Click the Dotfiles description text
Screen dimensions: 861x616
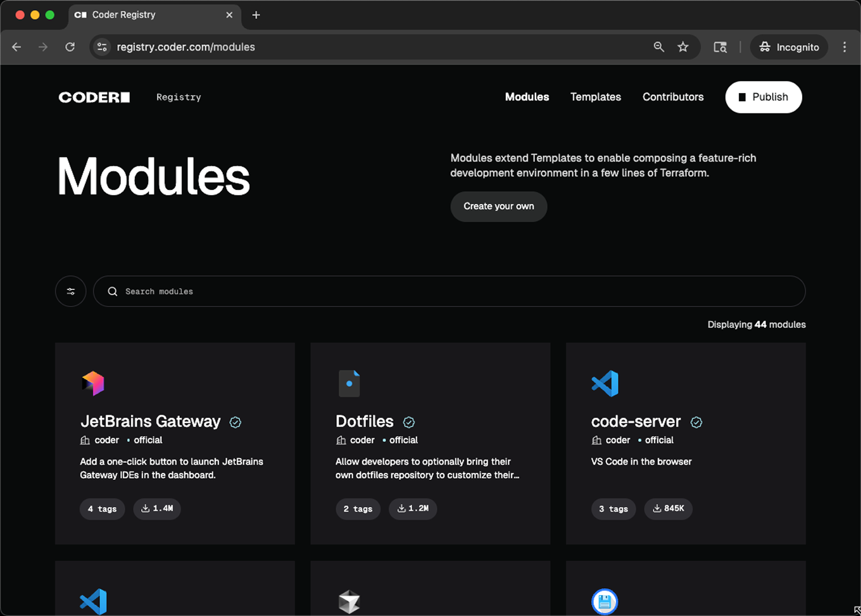[x=427, y=468]
